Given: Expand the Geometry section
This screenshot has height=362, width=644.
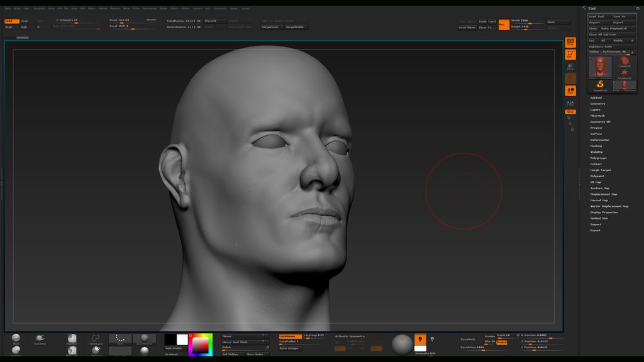Looking at the screenshot, I should click(x=597, y=104).
